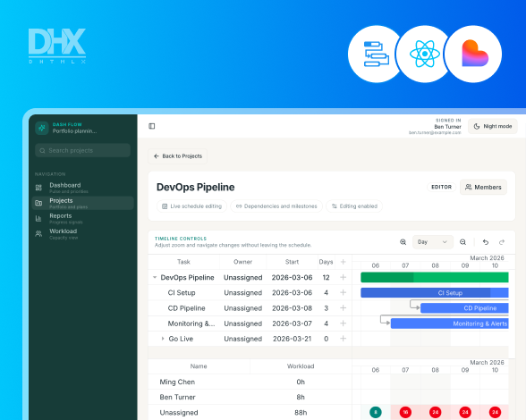Viewport: 526px width, 420px height.
Task: Select the Monitoring &... task row
Action: [250, 323]
